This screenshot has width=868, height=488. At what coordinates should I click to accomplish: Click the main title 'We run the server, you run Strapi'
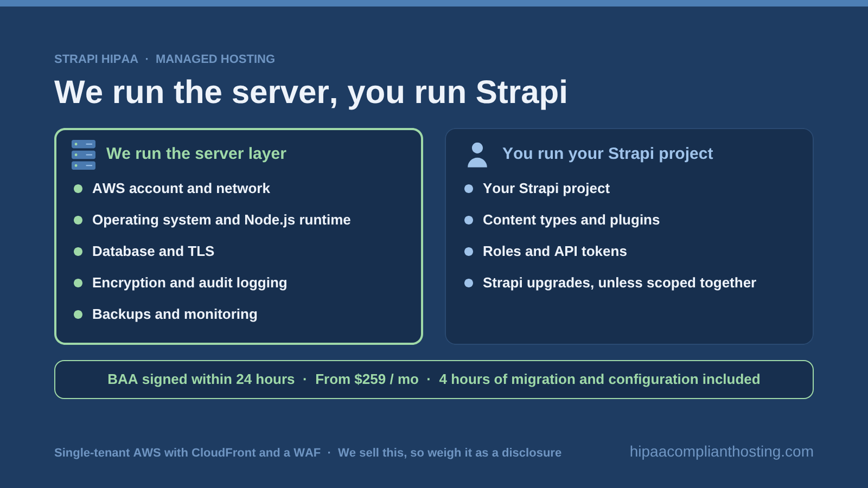tap(311, 92)
